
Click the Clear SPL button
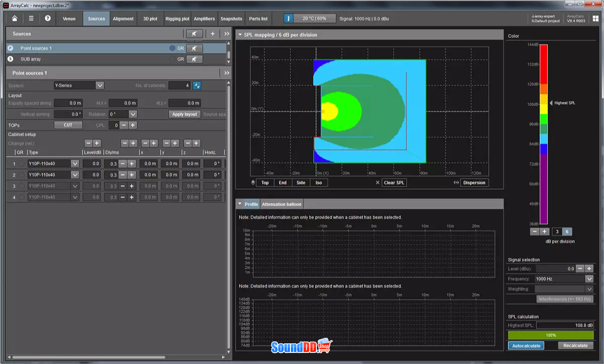pos(394,183)
